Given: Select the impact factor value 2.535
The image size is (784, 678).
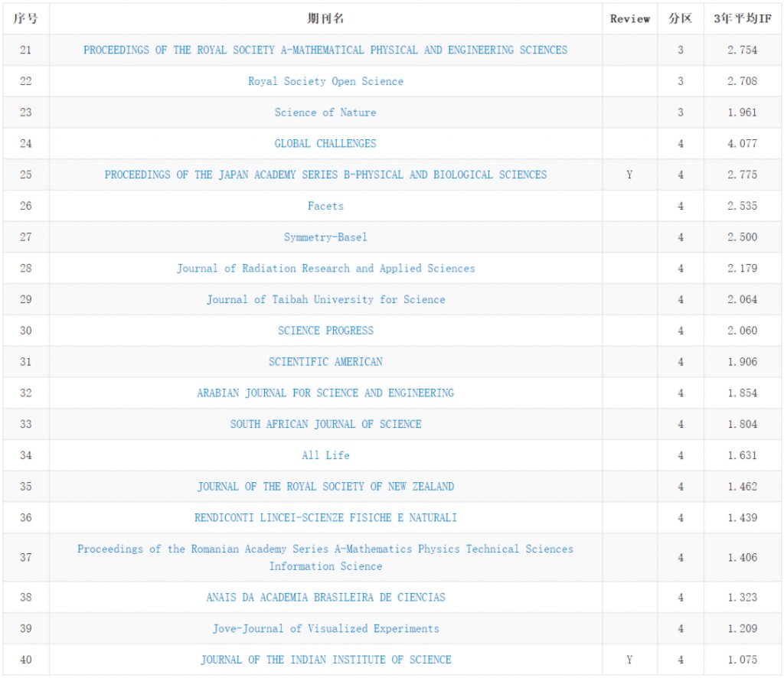Looking at the screenshot, I should point(743,206).
